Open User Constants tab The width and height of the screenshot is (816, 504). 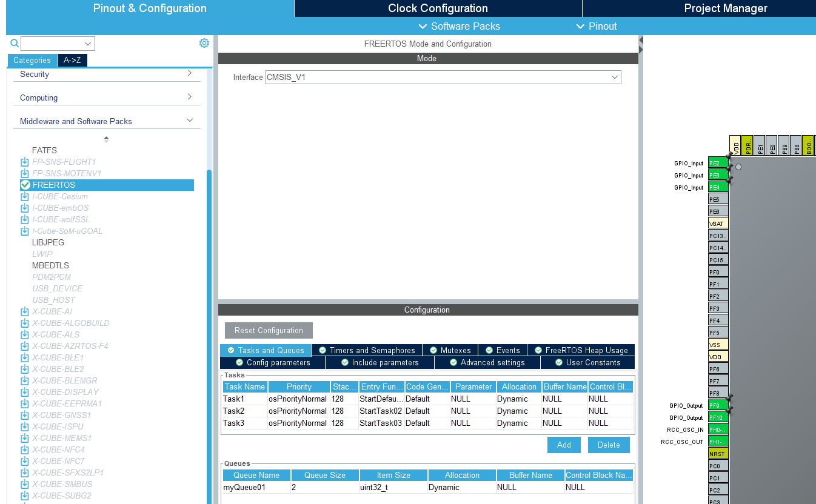(x=587, y=362)
